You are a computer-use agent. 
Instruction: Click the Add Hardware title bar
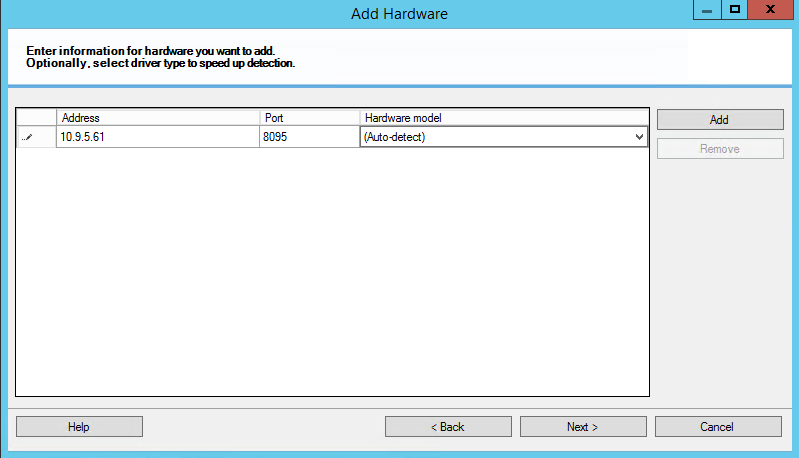coord(399,14)
